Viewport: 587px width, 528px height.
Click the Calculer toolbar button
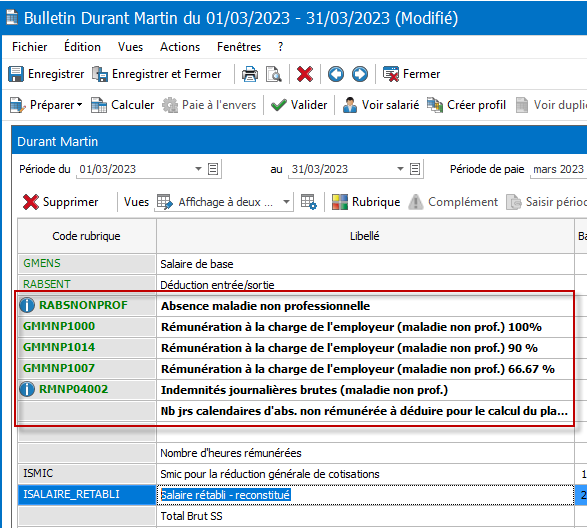pos(122,105)
